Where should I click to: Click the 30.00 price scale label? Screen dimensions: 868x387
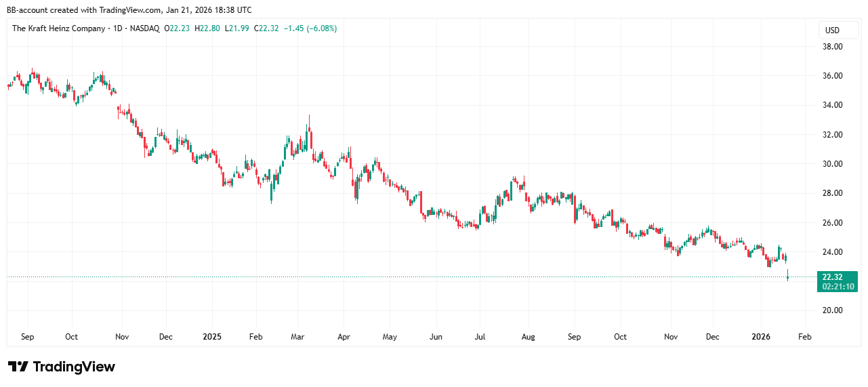pyautogui.click(x=833, y=164)
